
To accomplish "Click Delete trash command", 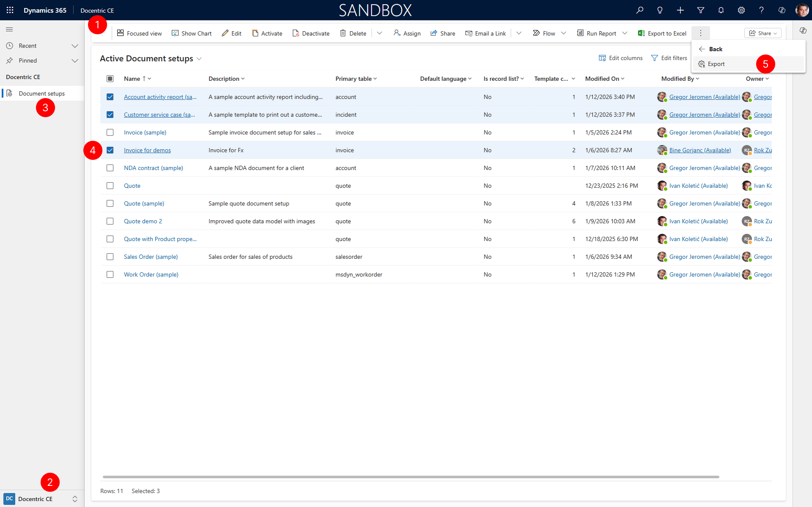I will pyautogui.click(x=353, y=33).
